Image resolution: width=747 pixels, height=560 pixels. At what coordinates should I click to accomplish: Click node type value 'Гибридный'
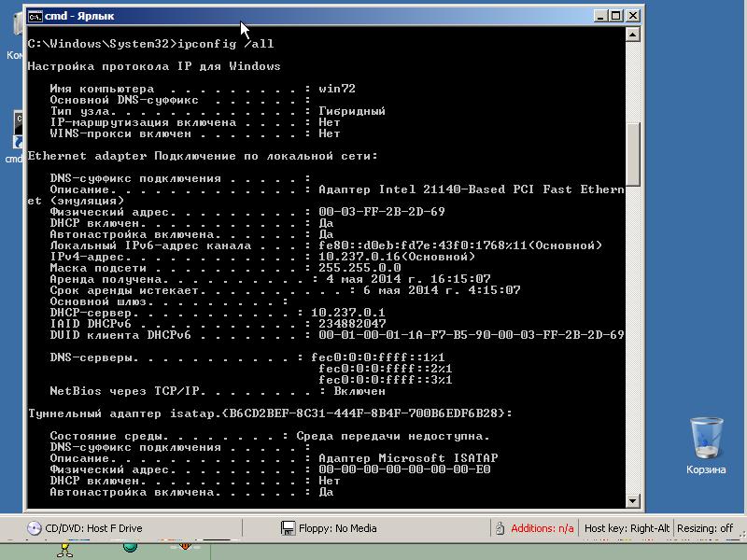[x=352, y=111]
